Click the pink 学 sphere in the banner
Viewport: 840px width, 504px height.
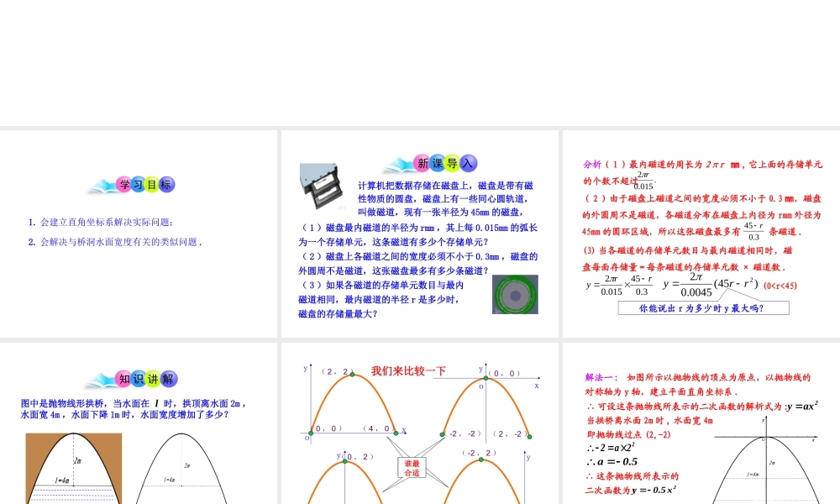[x=125, y=184]
